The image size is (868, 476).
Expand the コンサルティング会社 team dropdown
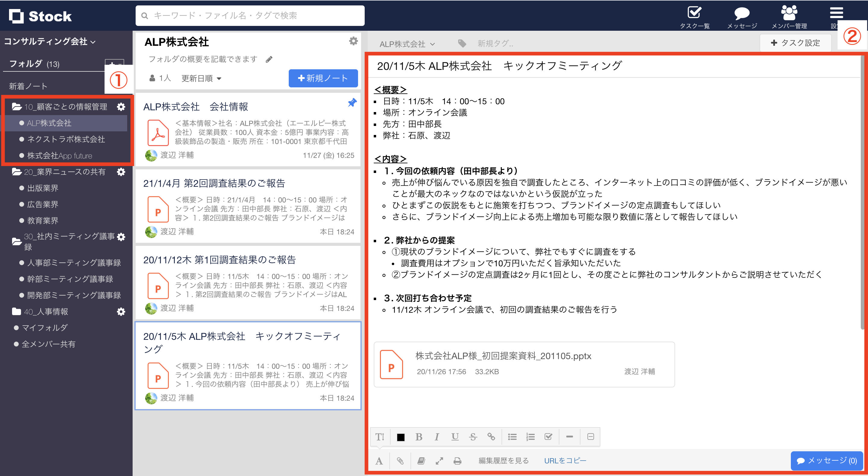point(50,42)
